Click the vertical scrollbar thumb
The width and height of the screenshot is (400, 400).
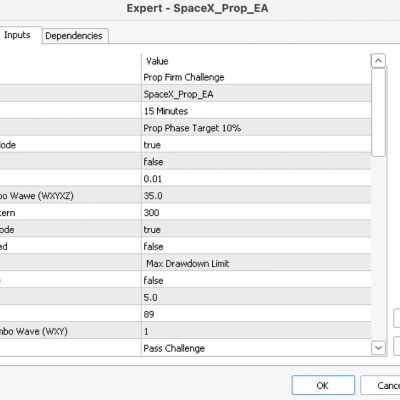click(x=378, y=112)
